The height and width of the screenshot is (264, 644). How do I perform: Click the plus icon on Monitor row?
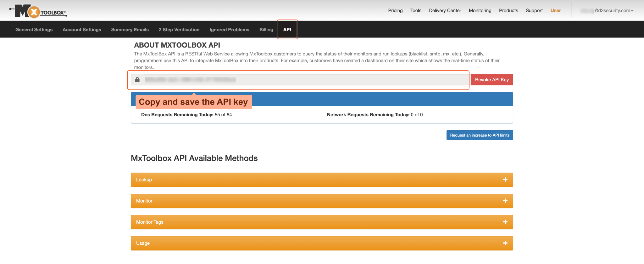(505, 201)
